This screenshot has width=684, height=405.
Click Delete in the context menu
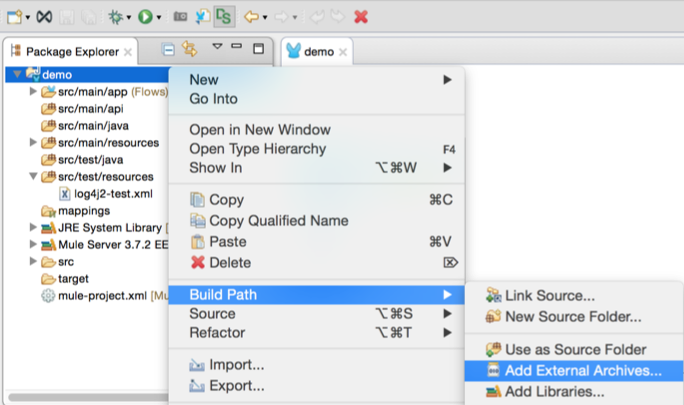coord(229,262)
